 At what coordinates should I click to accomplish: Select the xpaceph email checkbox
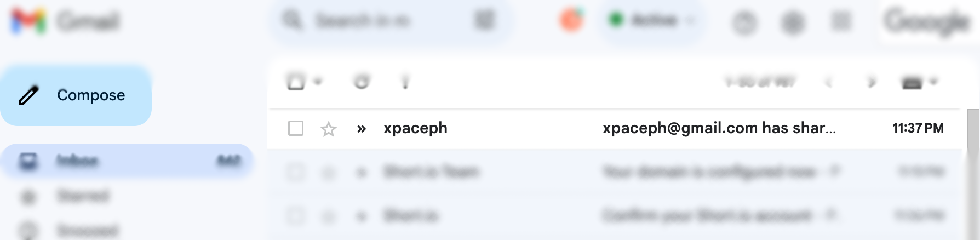click(296, 128)
